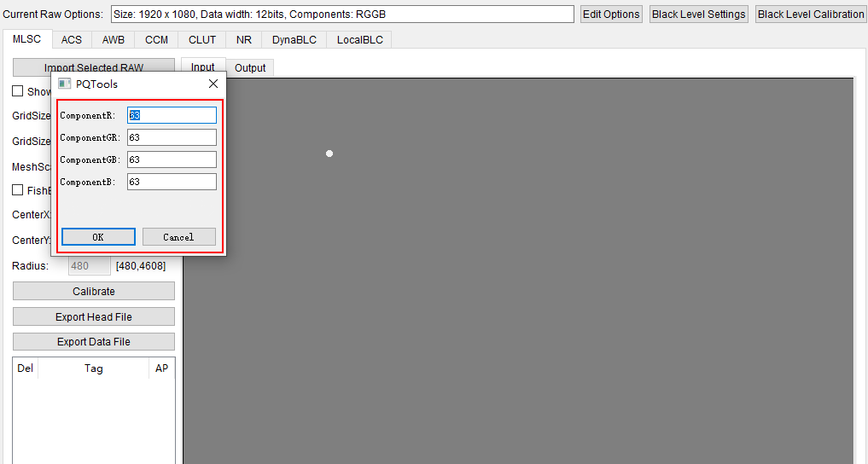This screenshot has height=464, width=868.
Task: Enable the FishEye checkbox
Action: pos(18,190)
